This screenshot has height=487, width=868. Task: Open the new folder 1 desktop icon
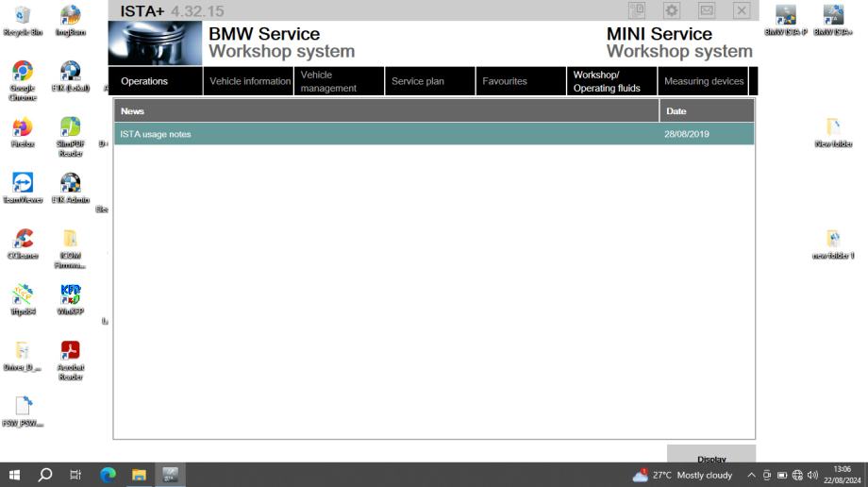click(833, 244)
